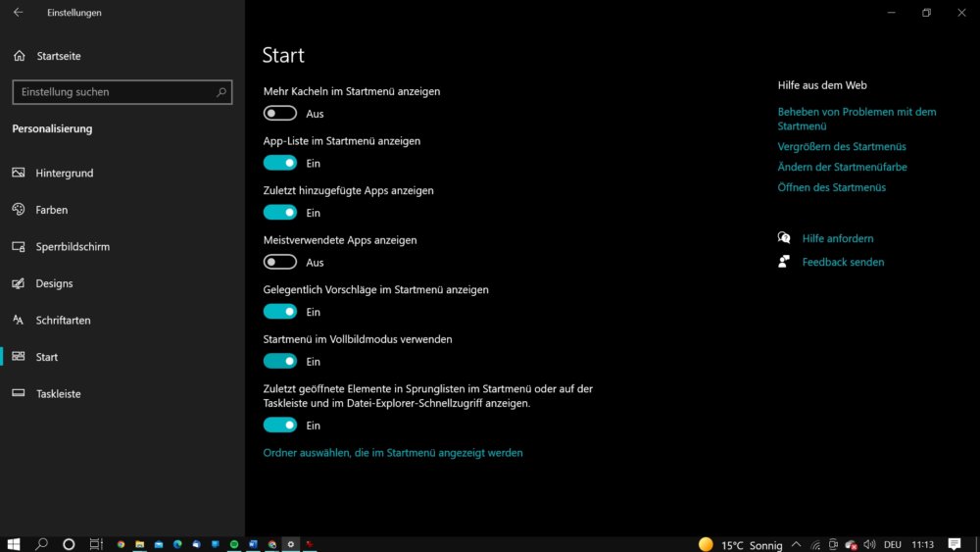This screenshot has height=552, width=980.
Task: Open Spotify from the taskbar
Action: 234,544
